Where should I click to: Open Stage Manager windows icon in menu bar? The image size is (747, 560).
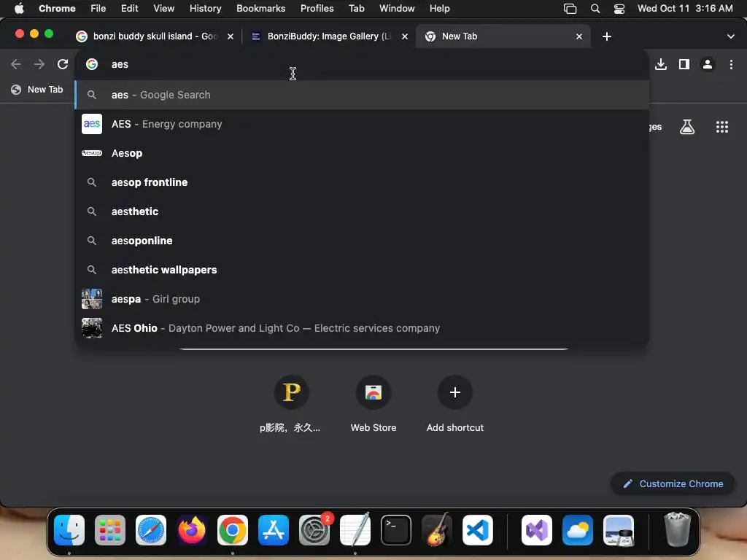(x=570, y=9)
